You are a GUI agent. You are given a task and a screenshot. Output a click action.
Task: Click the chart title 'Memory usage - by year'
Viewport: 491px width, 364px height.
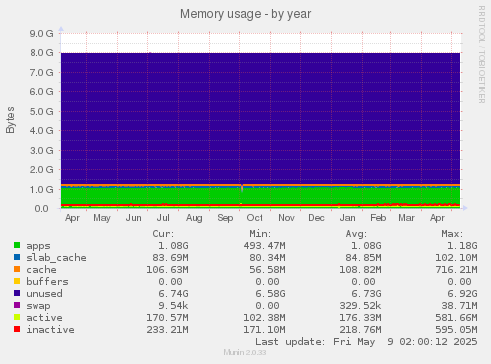(x=246, y=14)
